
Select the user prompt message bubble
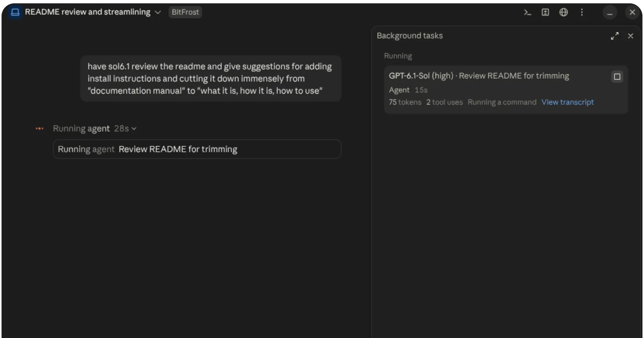click(211, 79)
